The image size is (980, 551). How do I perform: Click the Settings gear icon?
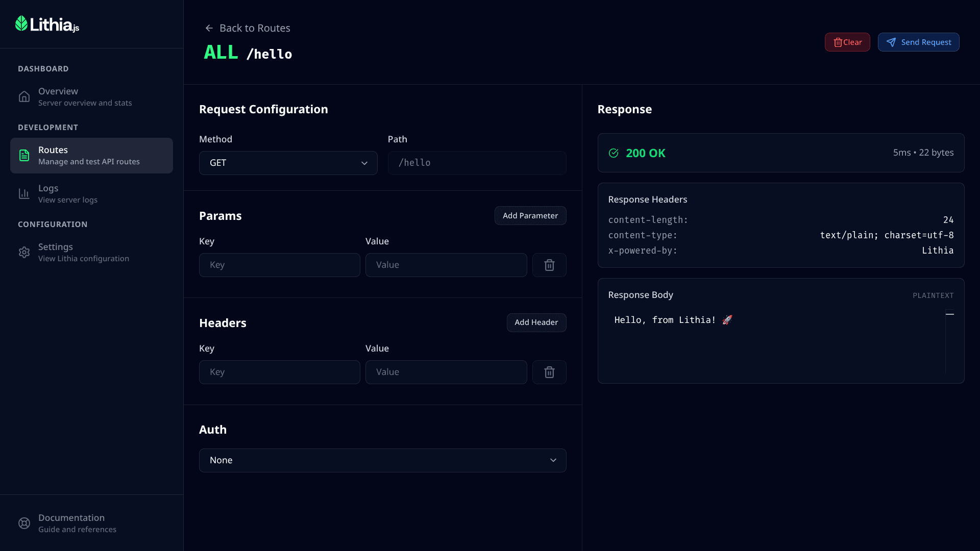click(24, 253)
